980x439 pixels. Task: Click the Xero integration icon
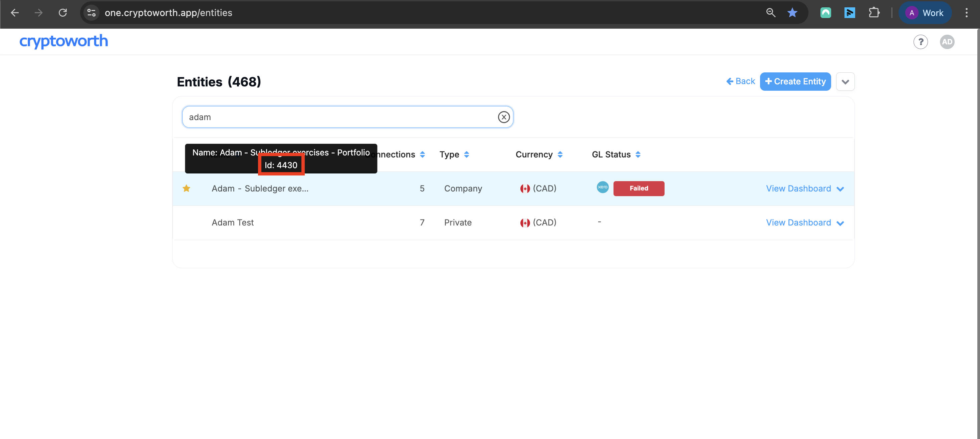coord(602,187)
